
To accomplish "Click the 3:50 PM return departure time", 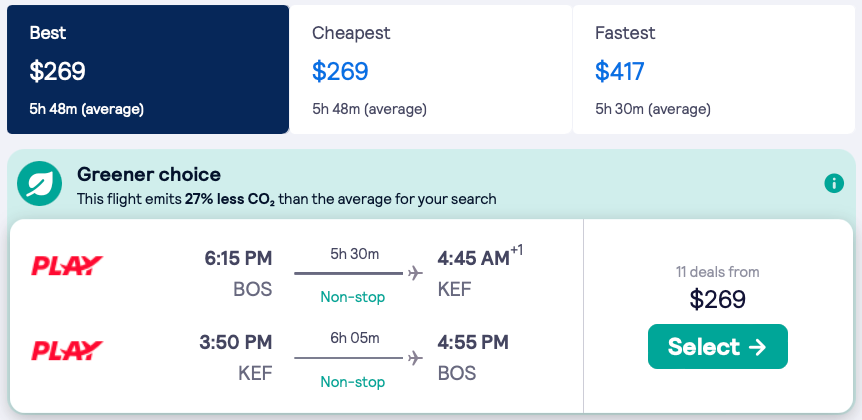I will click(238, 343).
